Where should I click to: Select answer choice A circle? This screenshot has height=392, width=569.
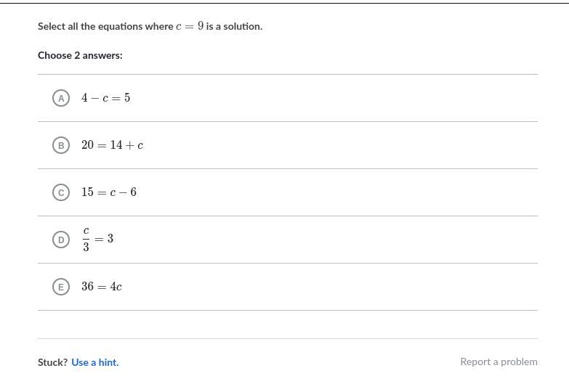click(61, 98)
